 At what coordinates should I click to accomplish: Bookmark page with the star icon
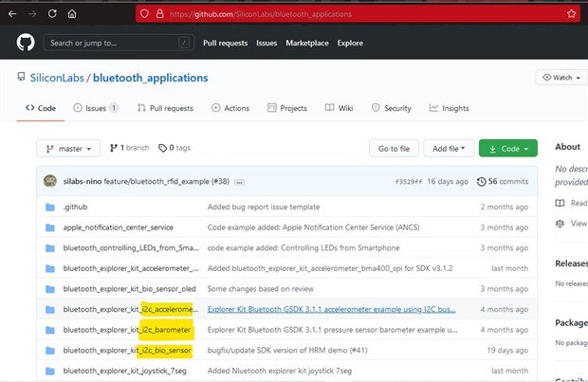pos(571,14)
